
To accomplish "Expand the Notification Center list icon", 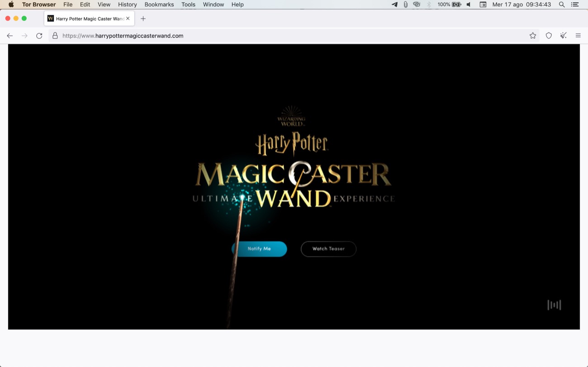I will click(575, 5).
